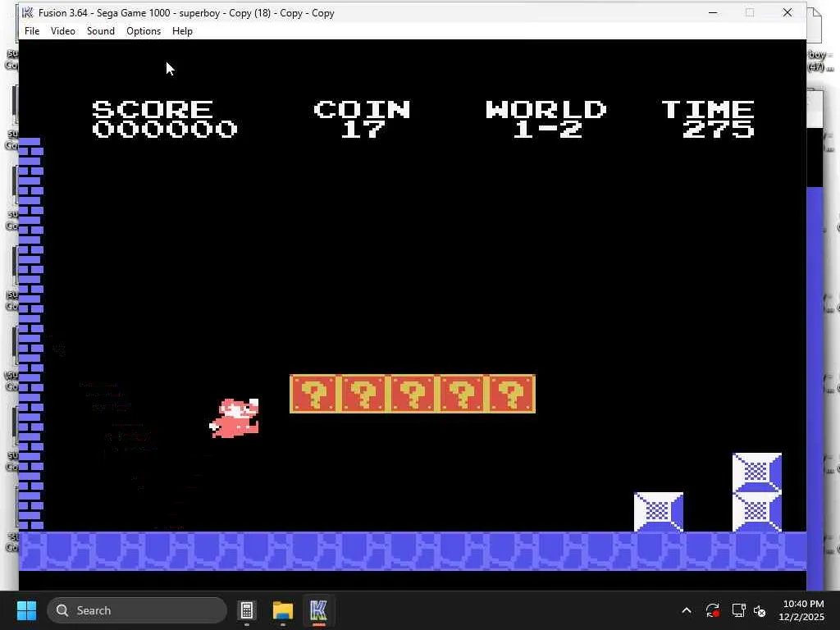Open the Video menu

click(x=62, y=31)
